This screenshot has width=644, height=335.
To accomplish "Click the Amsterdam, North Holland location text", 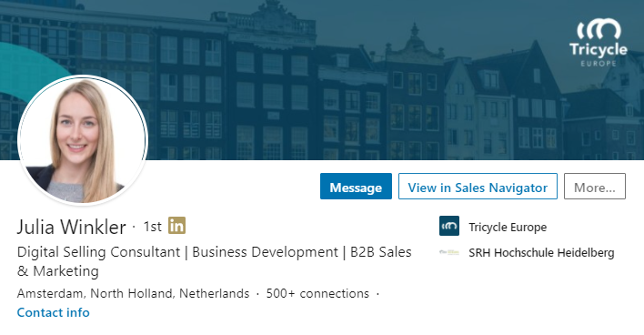I will [x=133, y=293].
